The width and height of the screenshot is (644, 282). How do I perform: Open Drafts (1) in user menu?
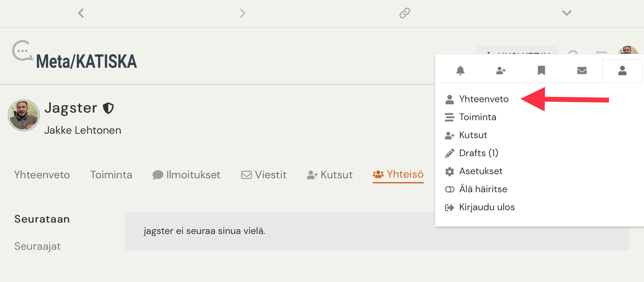[x=478, y=153]
